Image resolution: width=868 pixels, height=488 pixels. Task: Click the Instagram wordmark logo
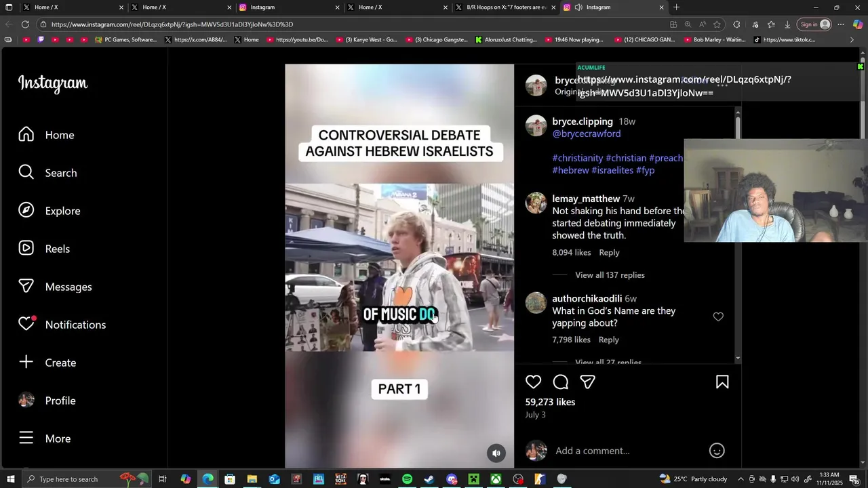point(53,83)
